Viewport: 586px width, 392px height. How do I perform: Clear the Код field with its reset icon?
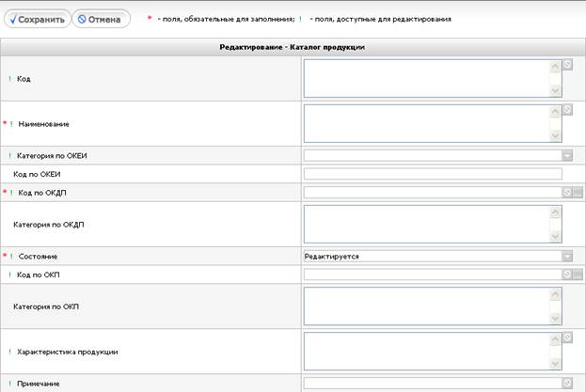pyautogui.click(x=567, y=65)
